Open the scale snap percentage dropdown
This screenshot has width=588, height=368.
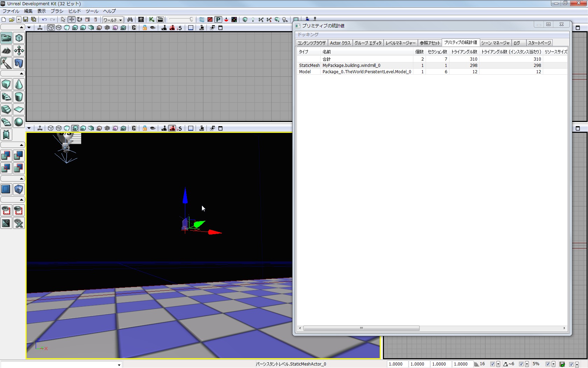click(x=553, y=364)
